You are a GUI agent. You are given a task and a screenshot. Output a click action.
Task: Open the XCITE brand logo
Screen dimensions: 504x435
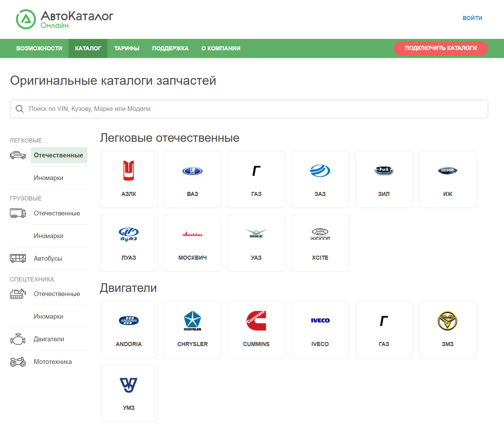click(320, 234)
